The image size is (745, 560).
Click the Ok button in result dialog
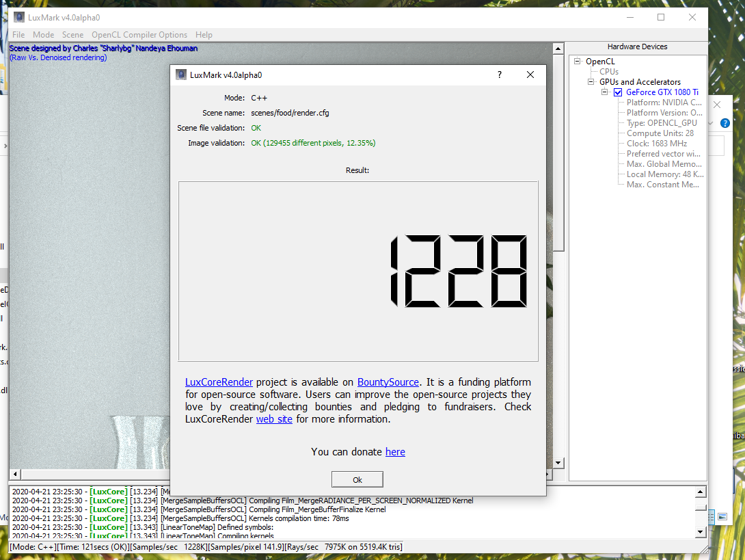pos(357,480)
